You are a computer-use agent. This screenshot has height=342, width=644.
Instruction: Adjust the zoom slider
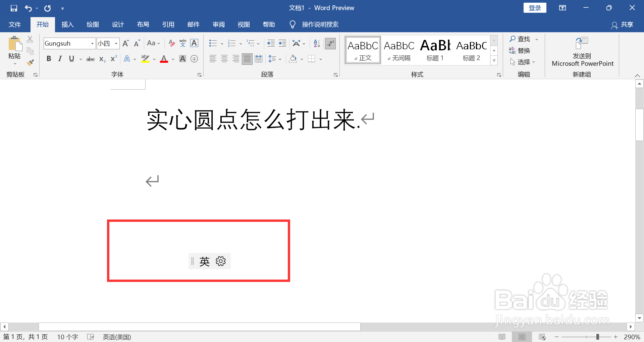tap(598, 337)
